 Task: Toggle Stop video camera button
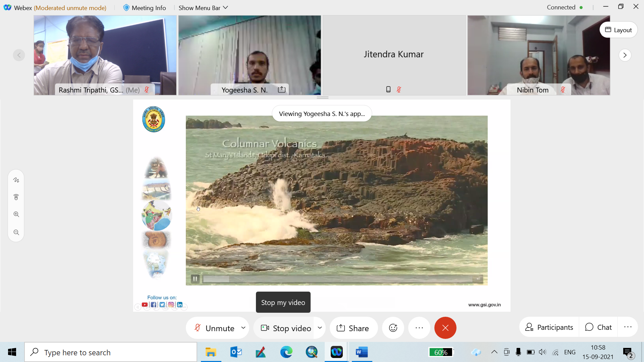pyautogui.click(x=286, y=328)
